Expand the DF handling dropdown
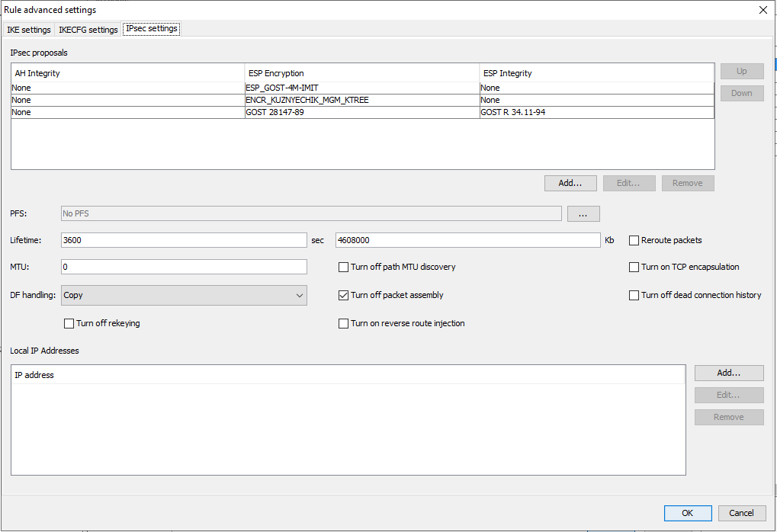This screenshot has width=777, height=532. click(184, 295)
